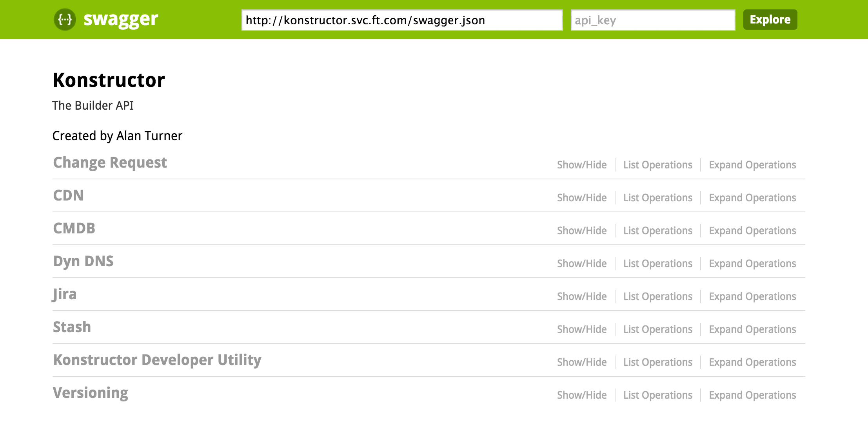
Task: Click 'The Builder API' description text
Action: coord(93,105)
